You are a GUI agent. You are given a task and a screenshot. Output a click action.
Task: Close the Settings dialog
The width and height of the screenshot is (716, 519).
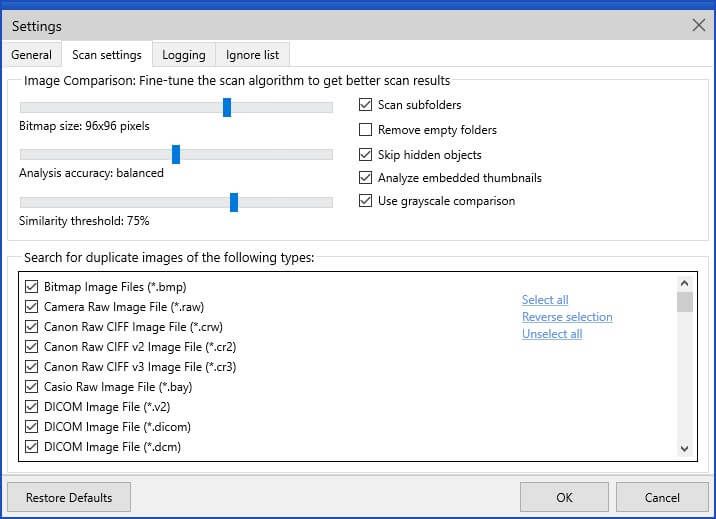[698, 25]
